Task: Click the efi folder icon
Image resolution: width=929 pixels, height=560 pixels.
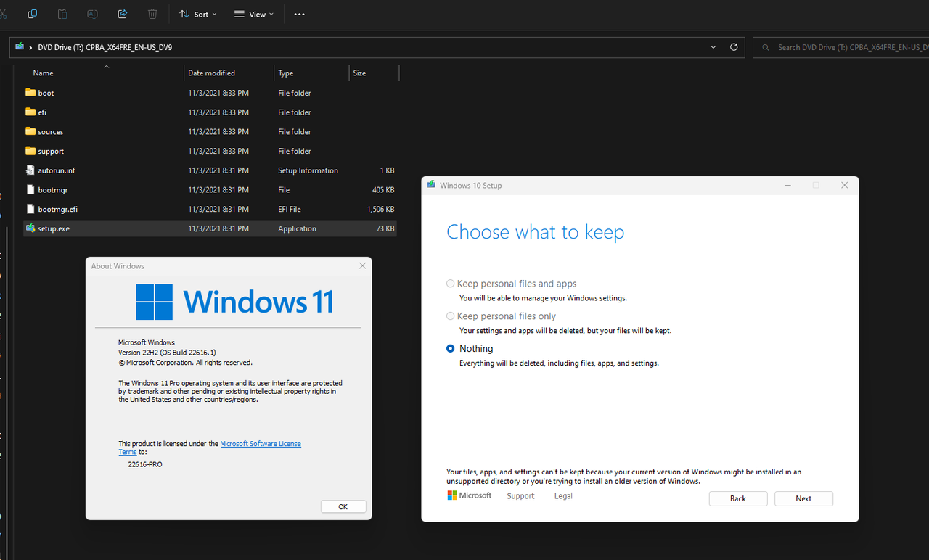Action: point(30,112)
